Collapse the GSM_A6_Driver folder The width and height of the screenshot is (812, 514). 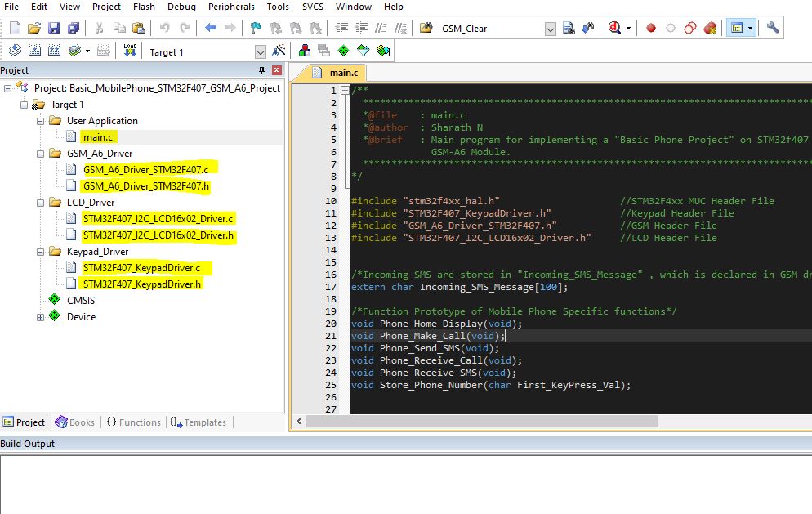coord(38,153)
